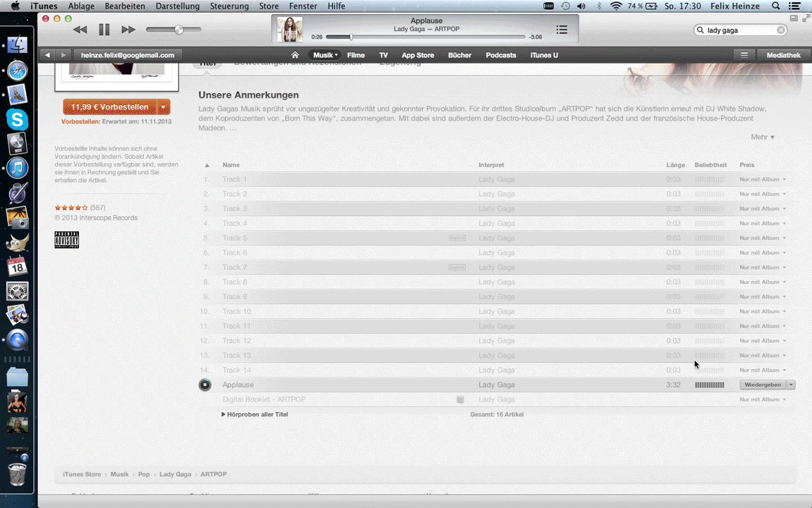Screen dimensions: 812x508
Task: Open the account heinze.felix@googlemail.com button
Action: tap(128, 55)
